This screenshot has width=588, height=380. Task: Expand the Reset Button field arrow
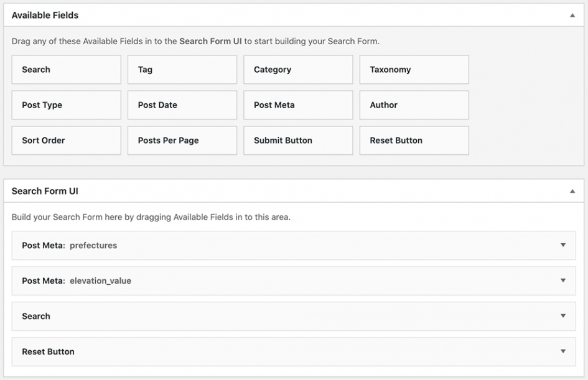pyautogui.click(x=563, y=351)
